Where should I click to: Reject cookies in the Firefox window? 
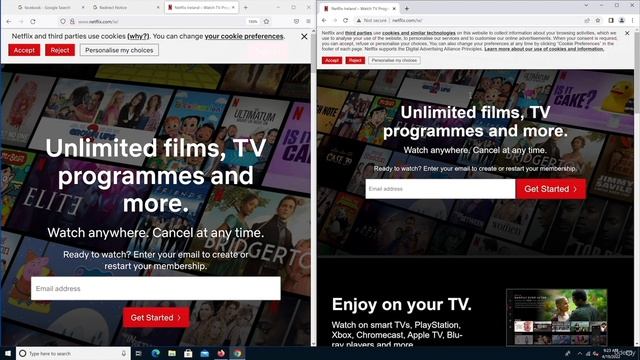pyautogui.click(x=60, y=50)
